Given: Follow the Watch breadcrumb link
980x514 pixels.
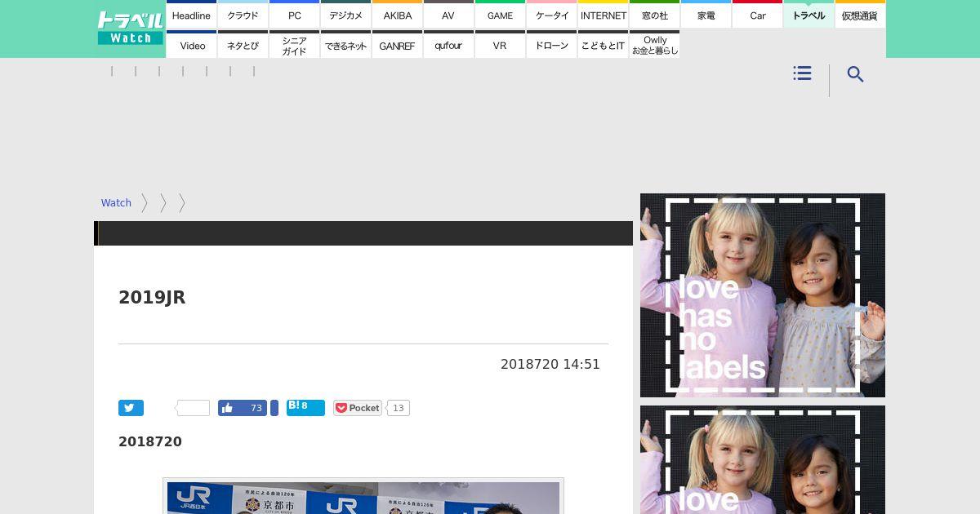Looking at the screenshot, I should 116,203.
